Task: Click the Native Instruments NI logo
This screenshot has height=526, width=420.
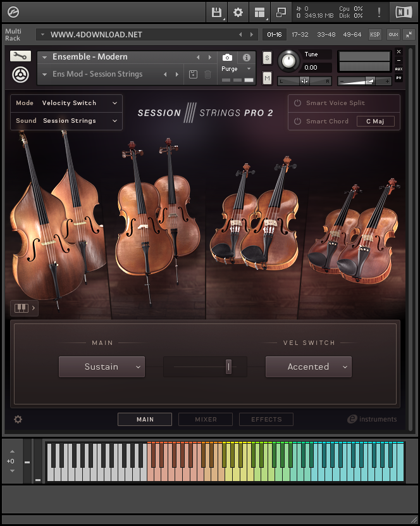Action: pyautogui.click(x=404, y=13)
